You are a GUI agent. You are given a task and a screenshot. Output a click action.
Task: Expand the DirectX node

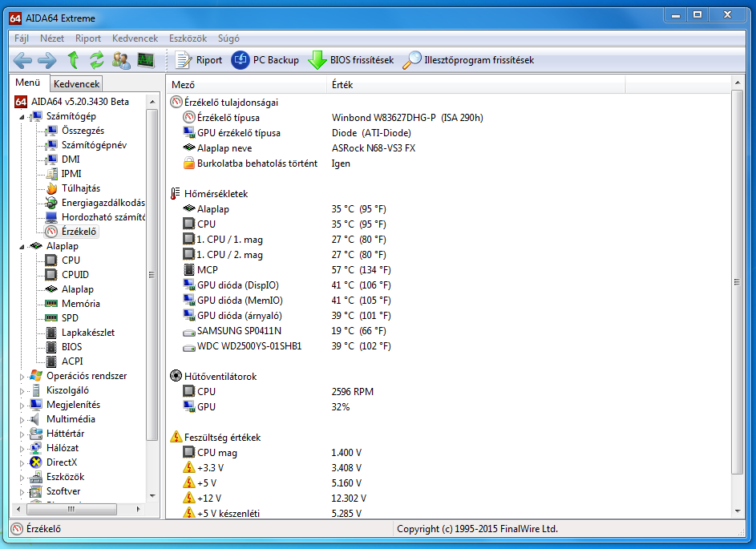click(x=22, y=463)
